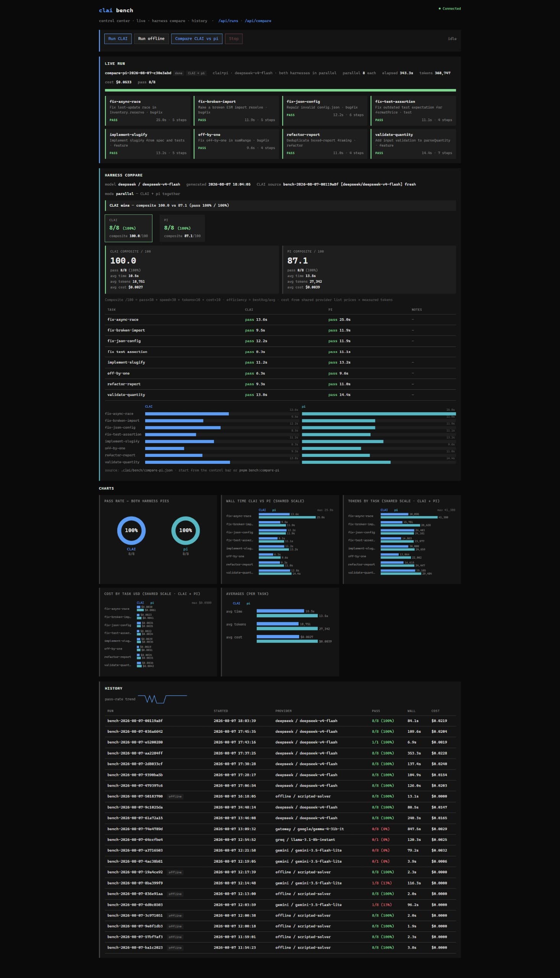Viewport: 560px width, 978px height.
Task: Open the /api/compare link
Action: (x=258, y=21)
